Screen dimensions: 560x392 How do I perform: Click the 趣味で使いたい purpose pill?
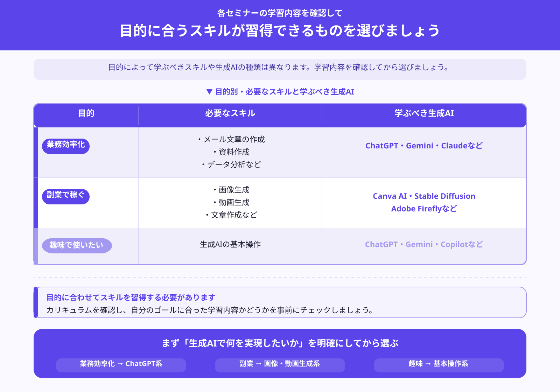(77, 246)
